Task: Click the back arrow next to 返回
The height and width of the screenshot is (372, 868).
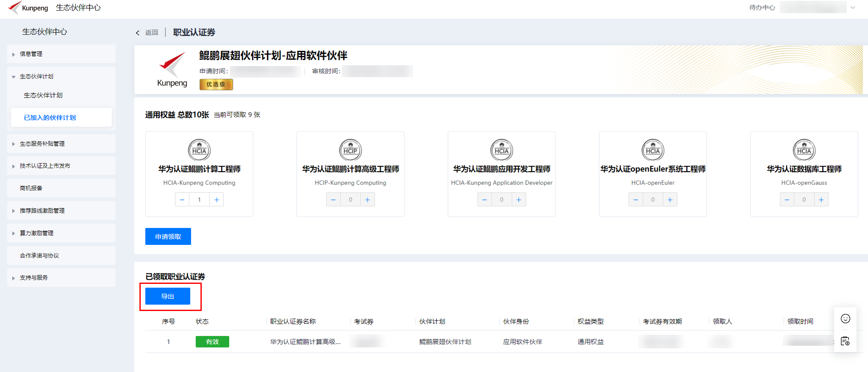Action: (x=137, y=33)
